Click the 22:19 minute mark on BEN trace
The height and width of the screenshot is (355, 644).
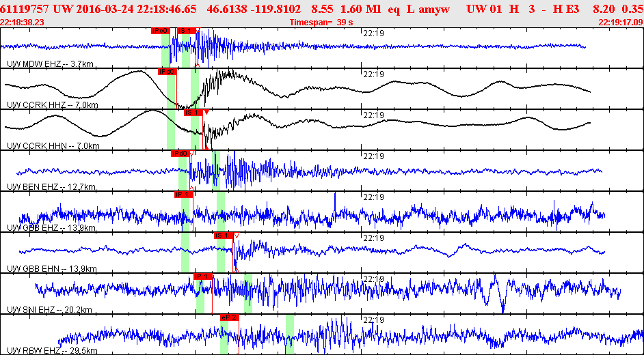373,156
